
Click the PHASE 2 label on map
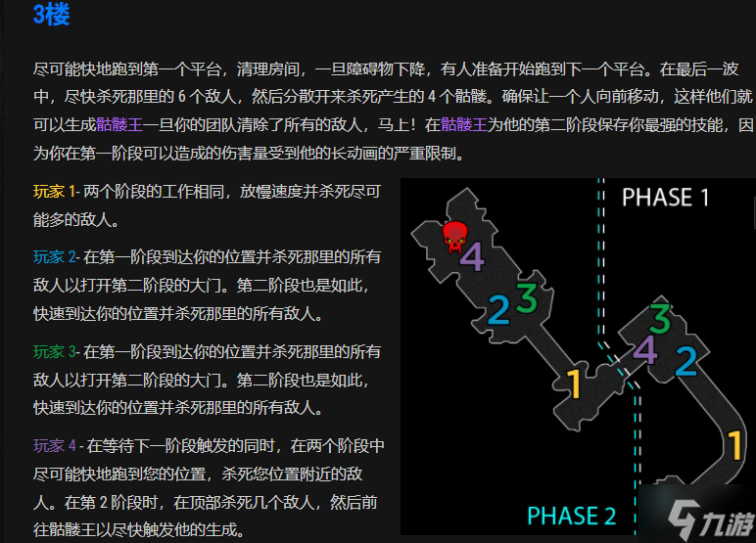click(x=571, y=516)
